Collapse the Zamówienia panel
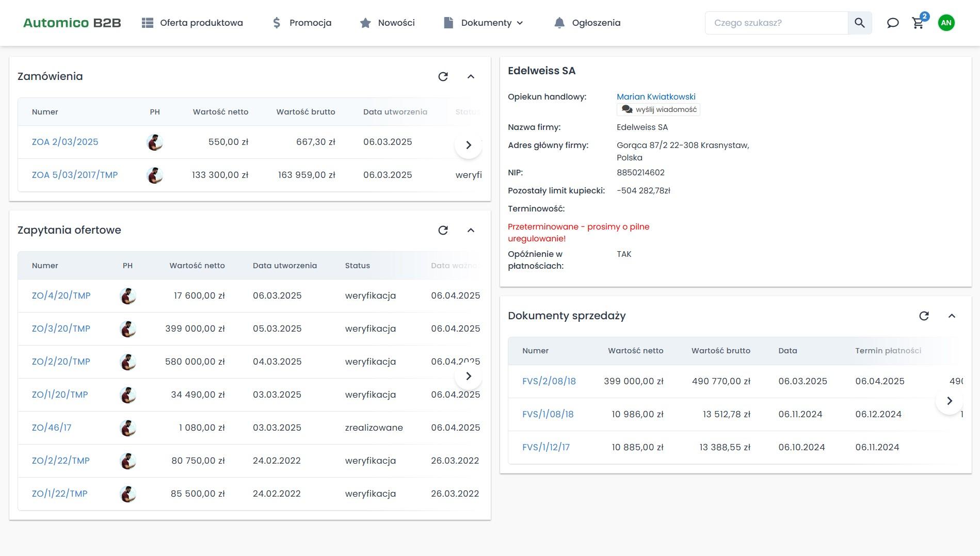Viewport: 980px width, 556px height. click(x=471, y=76)
